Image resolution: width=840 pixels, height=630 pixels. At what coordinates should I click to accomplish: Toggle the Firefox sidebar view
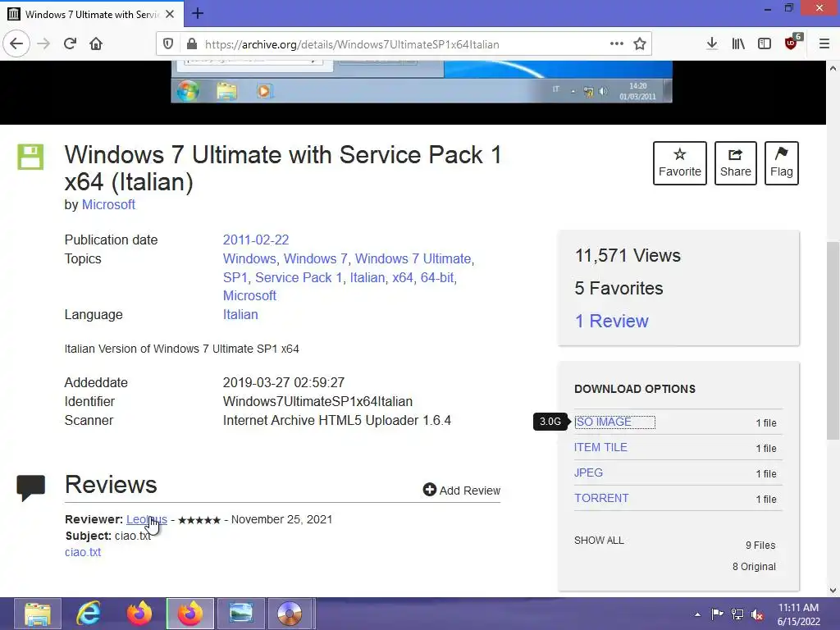click(x=765, y=43)
